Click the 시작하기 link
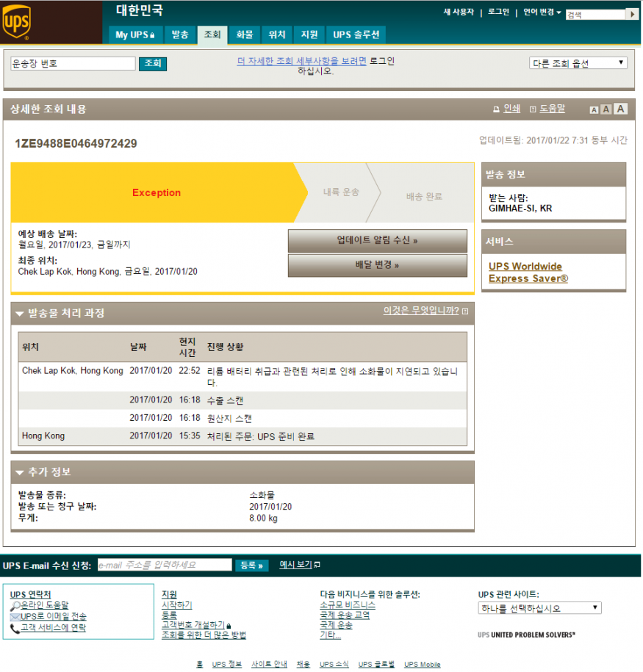This screenshot has height=672, width=643. [176, 604]
